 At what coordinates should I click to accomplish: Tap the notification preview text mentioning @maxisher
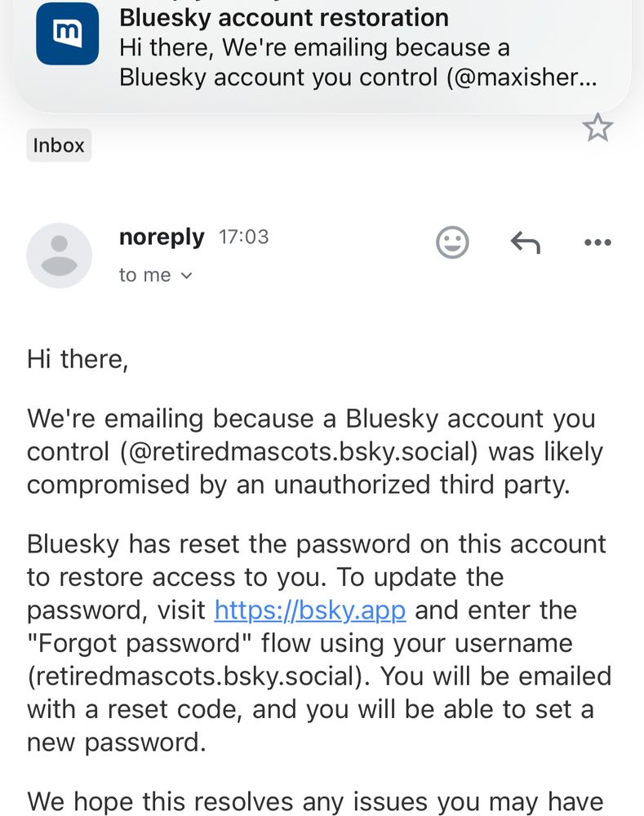(358, 63)
